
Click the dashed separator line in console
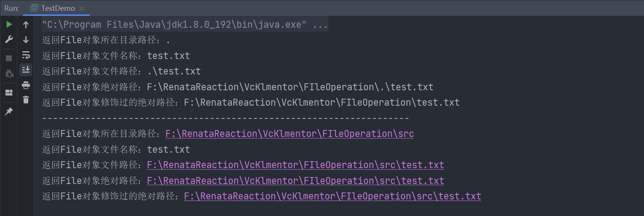click(x=225, y=118)
